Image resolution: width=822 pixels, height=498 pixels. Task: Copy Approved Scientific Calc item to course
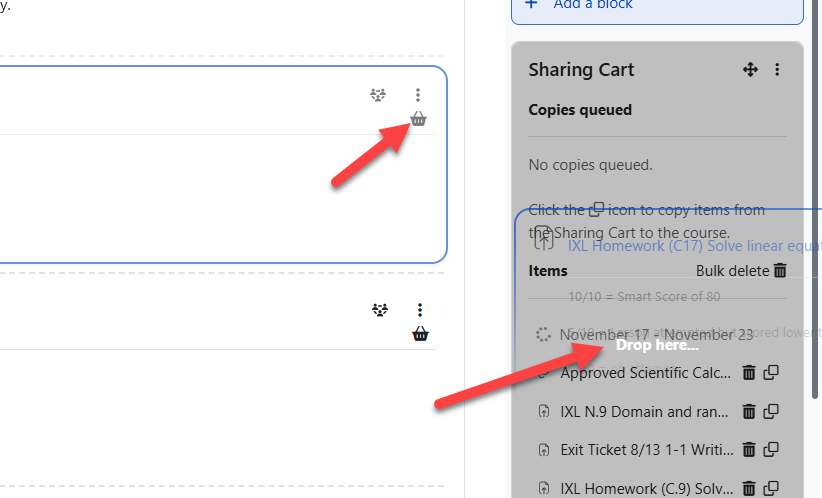pyautogui.click(x=771, y=373)
